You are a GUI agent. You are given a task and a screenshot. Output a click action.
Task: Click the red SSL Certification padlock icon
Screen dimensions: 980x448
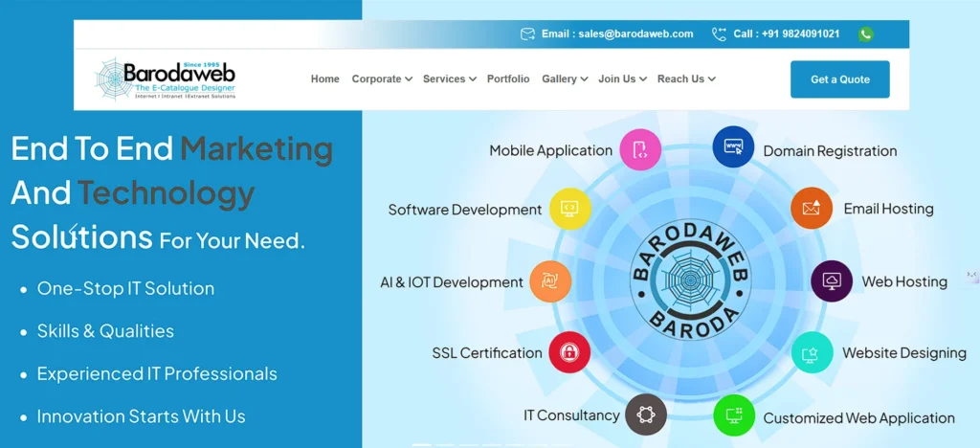point(569,351)
